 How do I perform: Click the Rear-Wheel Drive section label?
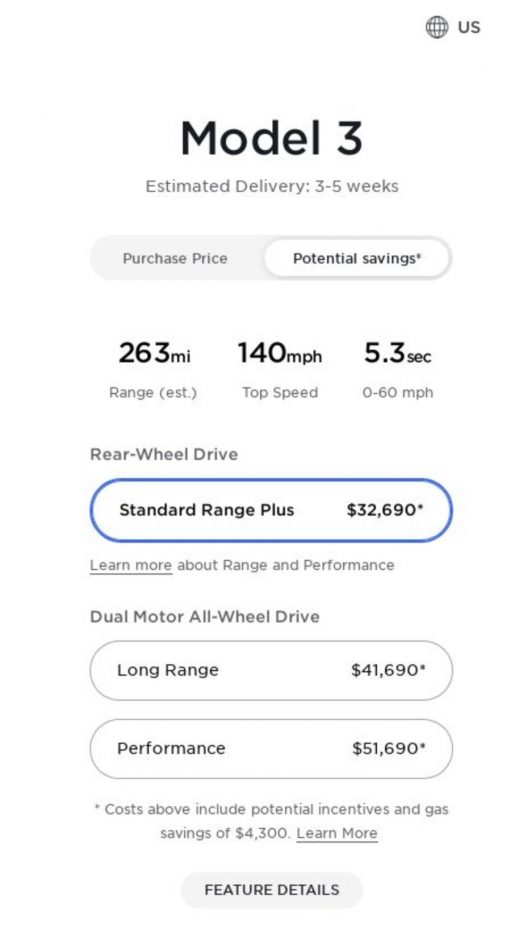pos(164,454)
